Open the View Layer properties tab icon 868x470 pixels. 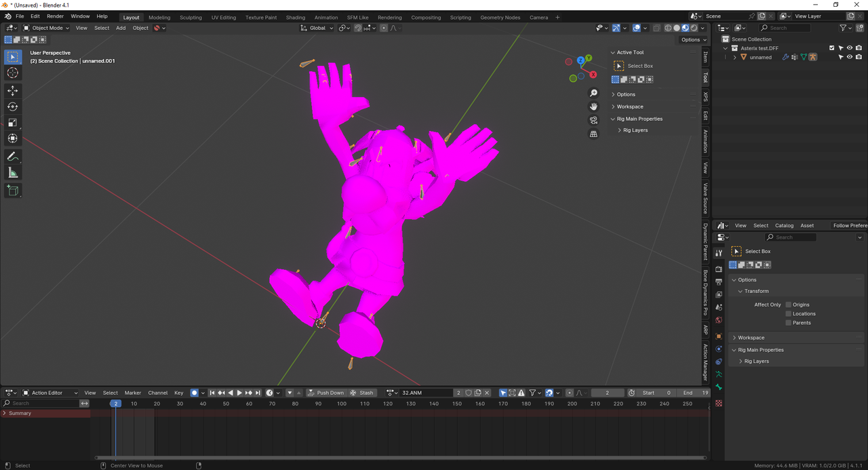click(x=719, y=294)
